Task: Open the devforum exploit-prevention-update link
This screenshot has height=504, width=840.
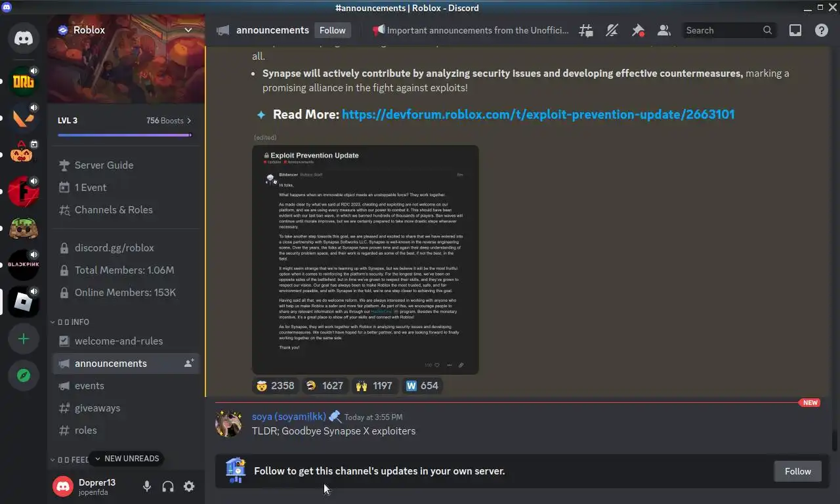Action: 538,114
